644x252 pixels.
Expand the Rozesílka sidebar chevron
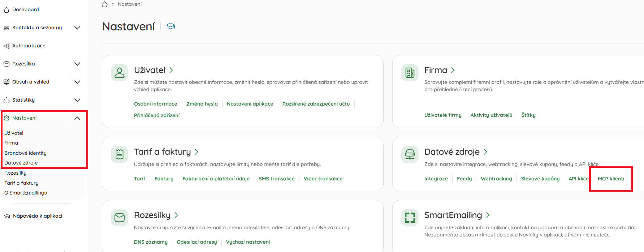pos(77,64)
